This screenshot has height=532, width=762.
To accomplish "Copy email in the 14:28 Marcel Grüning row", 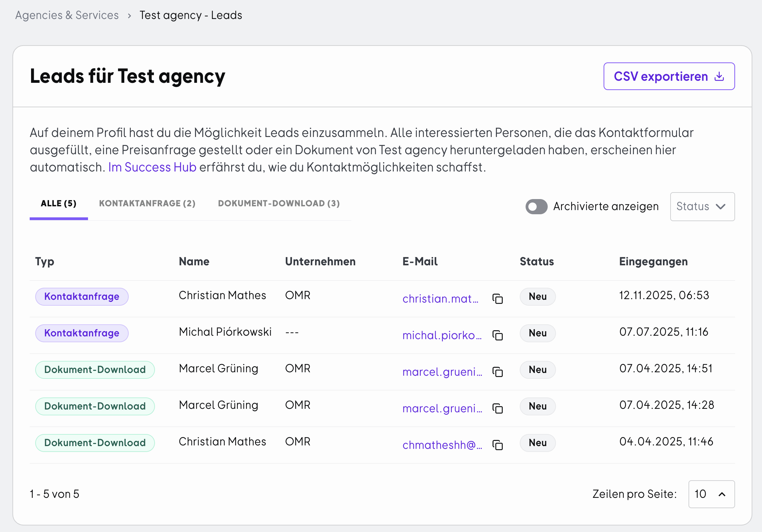I will coord(497,408).
